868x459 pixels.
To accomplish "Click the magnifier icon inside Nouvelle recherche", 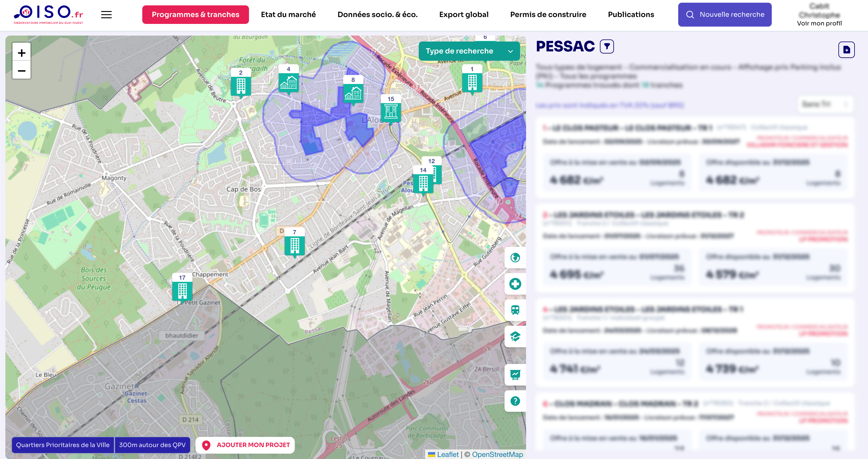I will tap(690, 14).
